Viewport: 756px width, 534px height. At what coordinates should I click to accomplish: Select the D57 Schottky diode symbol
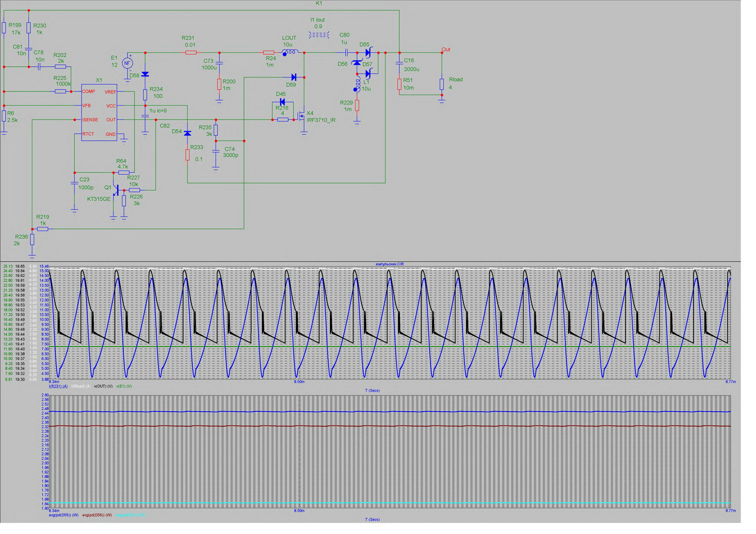point(368,74)
